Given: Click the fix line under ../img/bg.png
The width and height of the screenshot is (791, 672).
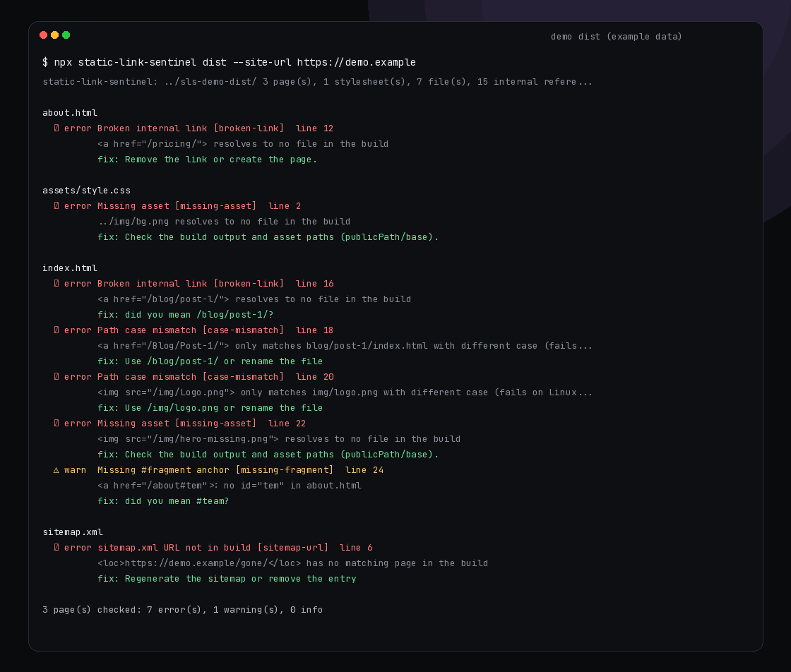Looking at the screenshot, I should 268,237.
